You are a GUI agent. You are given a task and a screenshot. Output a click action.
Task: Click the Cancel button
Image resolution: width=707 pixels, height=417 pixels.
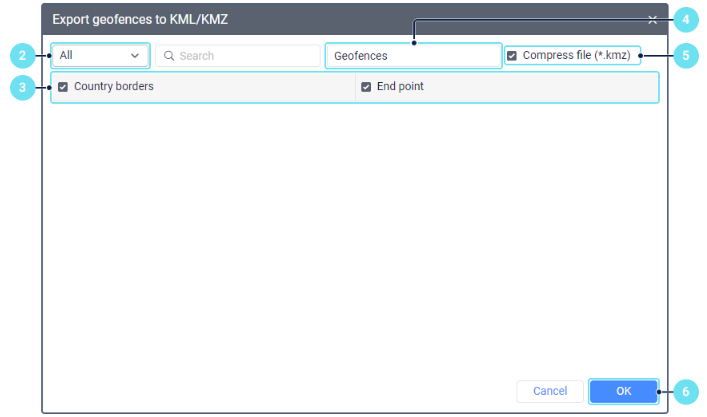click(x=550, y=391)
